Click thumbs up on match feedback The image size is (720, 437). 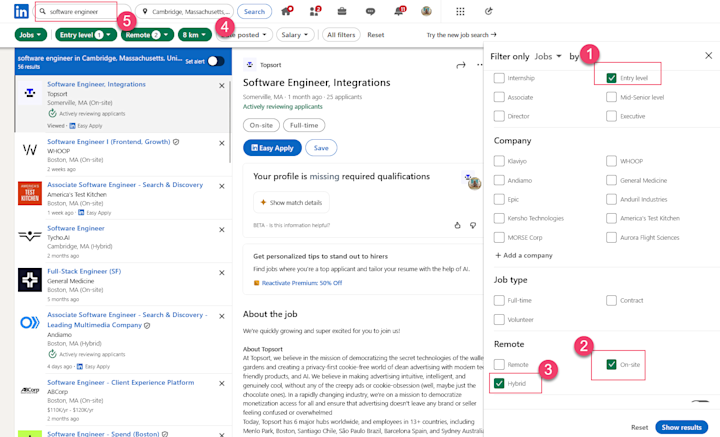point(457,225)
